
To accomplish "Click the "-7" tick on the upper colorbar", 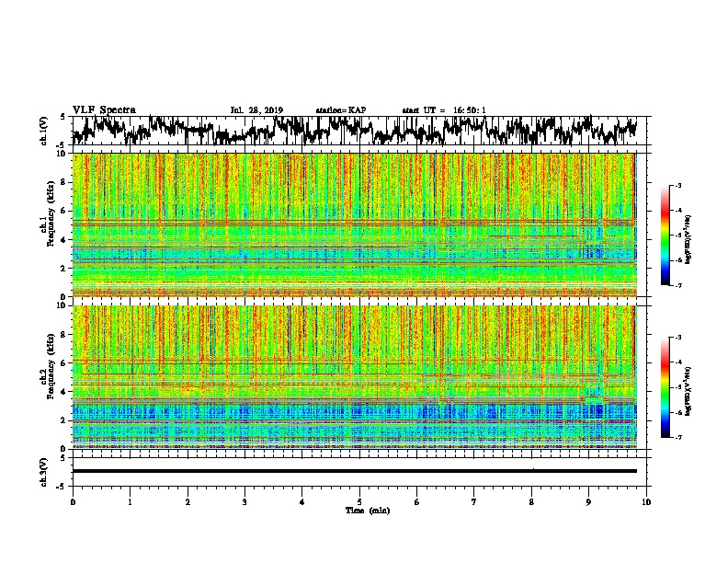I will [x=677, y=285].
